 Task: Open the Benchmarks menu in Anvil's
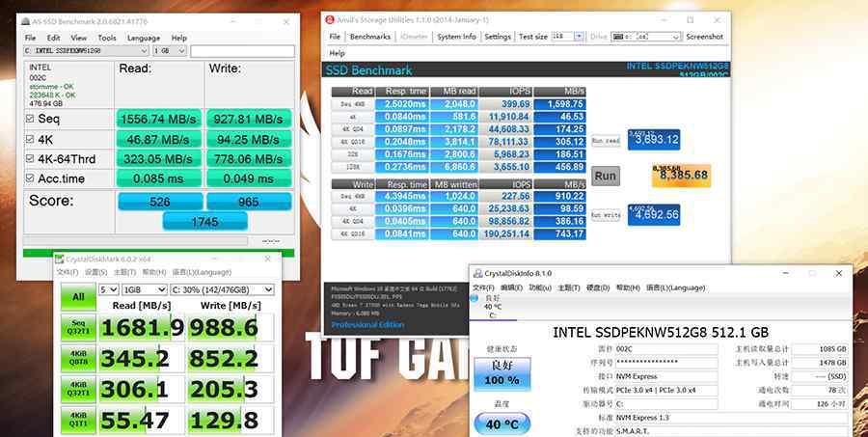370,37
